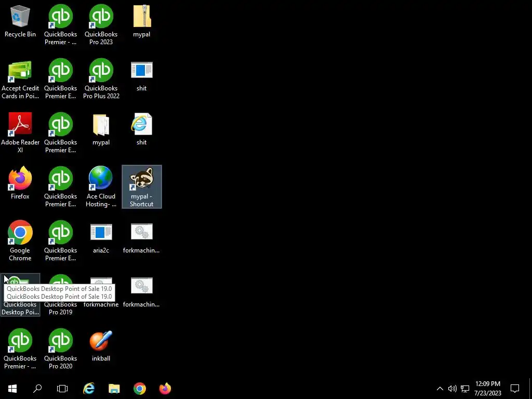The width and height of the screenshot is (532, 399).
Task: Expand hidden system tray icons chevron
Action: point(440,389)
